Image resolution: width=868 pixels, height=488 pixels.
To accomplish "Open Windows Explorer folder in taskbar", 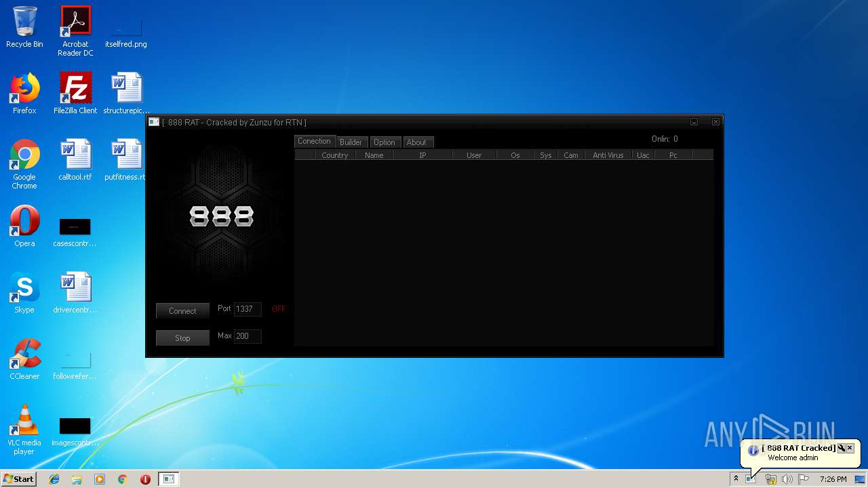I will tap(77, 479).
